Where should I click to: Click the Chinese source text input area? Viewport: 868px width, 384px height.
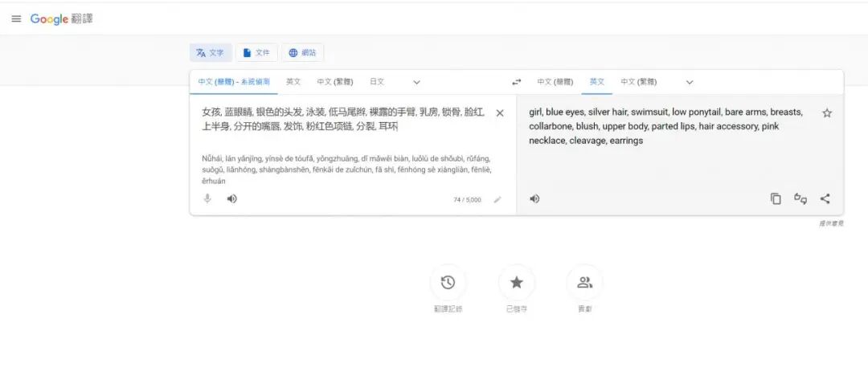pyautogui.click(x=344, y=120)
